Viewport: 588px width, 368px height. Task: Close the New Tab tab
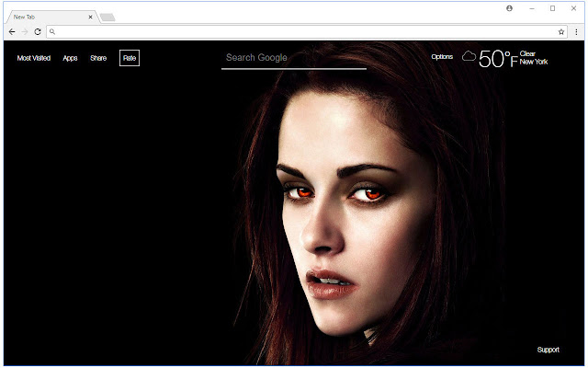pyautogui.click(x=90, y=17)
